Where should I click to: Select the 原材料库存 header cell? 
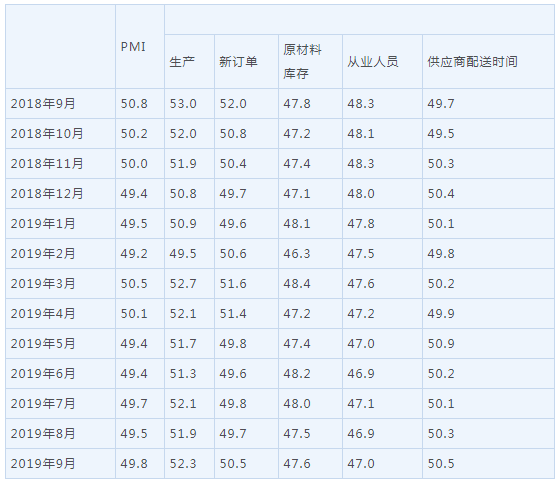[302, 62]
